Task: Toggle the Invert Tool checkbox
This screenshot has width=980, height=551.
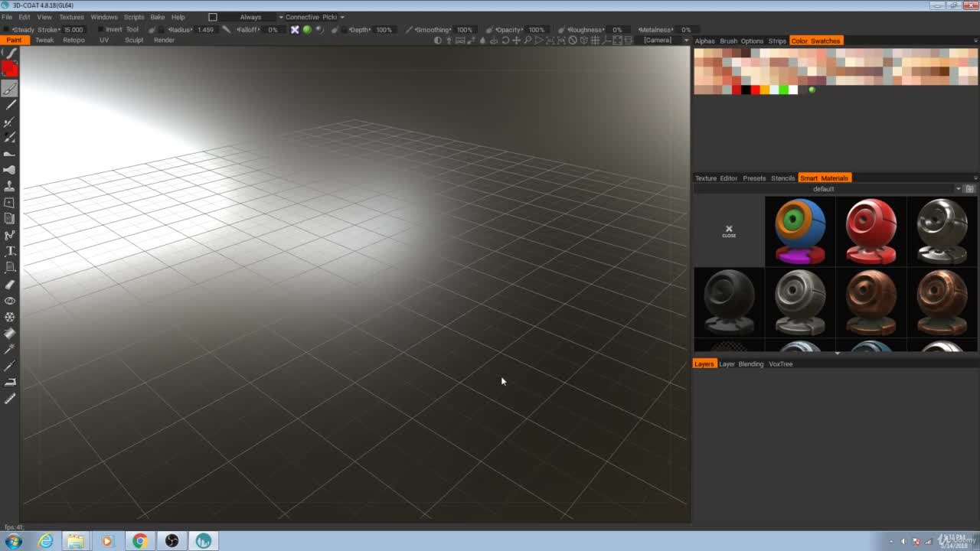Action: click(100, 30)
